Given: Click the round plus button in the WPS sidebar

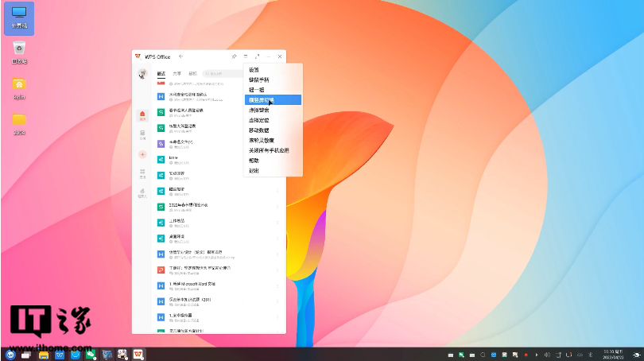Looking at the screenshot, I should 142,154.
